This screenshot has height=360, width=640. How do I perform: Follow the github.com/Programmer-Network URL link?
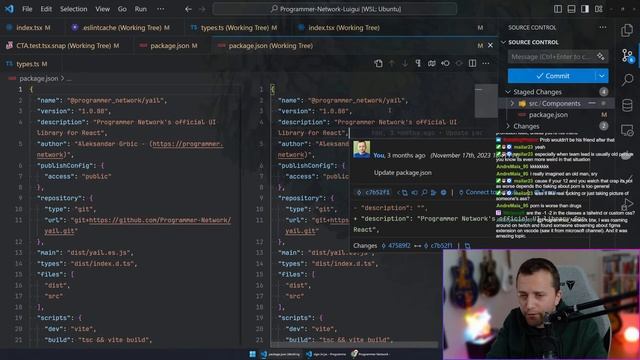pos(160,220)
